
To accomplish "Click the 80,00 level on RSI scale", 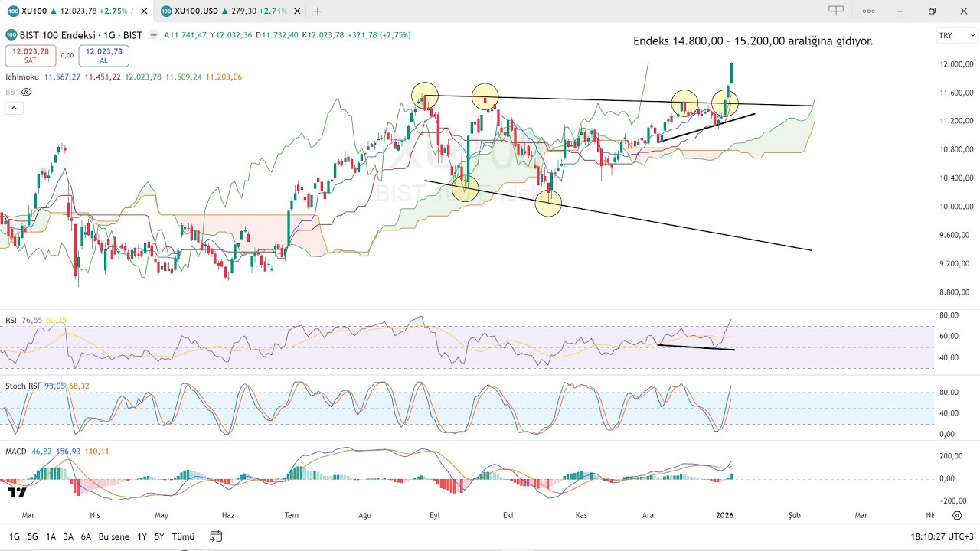I will [x=949, y=315].
